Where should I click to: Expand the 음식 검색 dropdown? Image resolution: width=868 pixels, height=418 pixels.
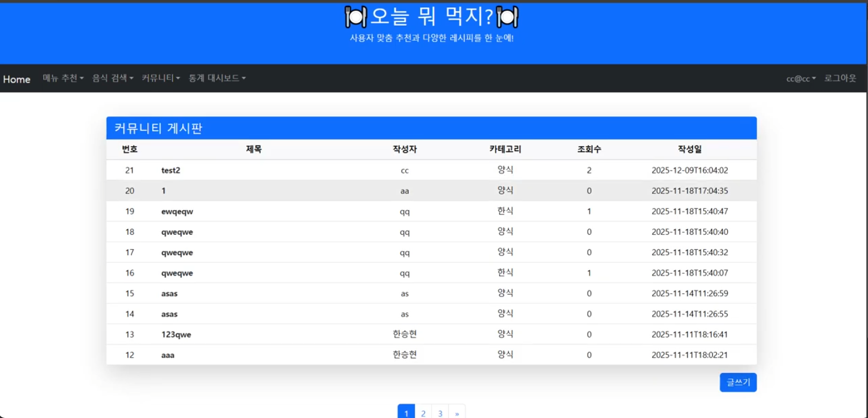pyautogui.click(x=113, y=78)
